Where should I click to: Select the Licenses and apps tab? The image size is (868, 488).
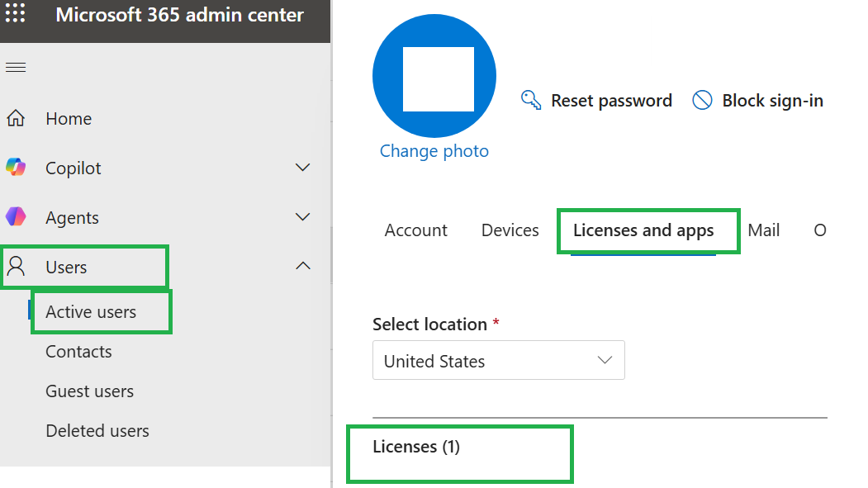tap(643, 230)
